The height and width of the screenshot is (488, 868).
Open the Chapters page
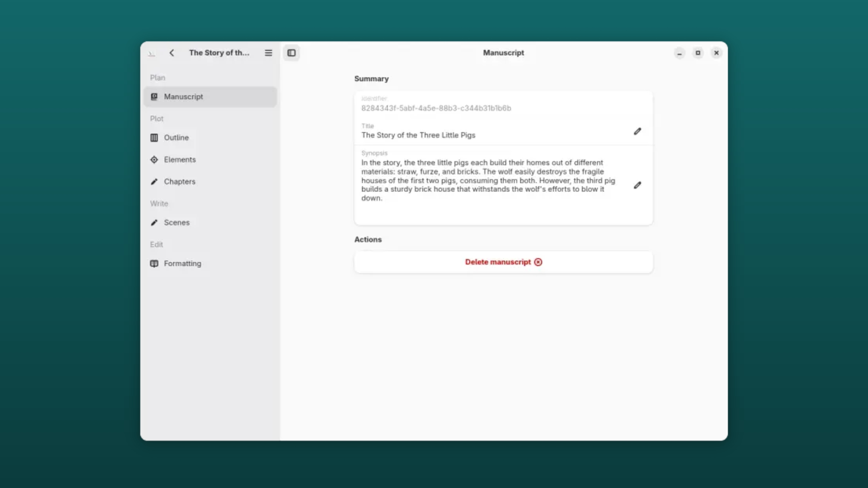click(x=210, y=182)
